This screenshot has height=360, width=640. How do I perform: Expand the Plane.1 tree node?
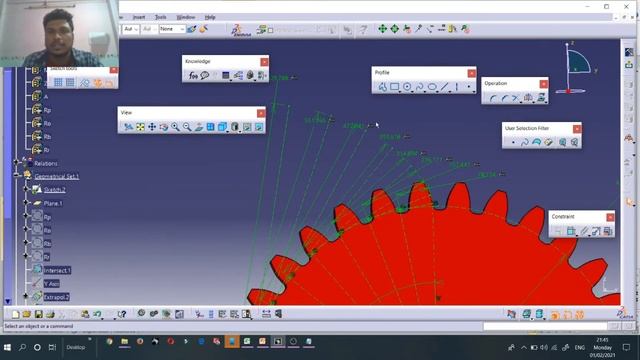(x=26, y=202)
